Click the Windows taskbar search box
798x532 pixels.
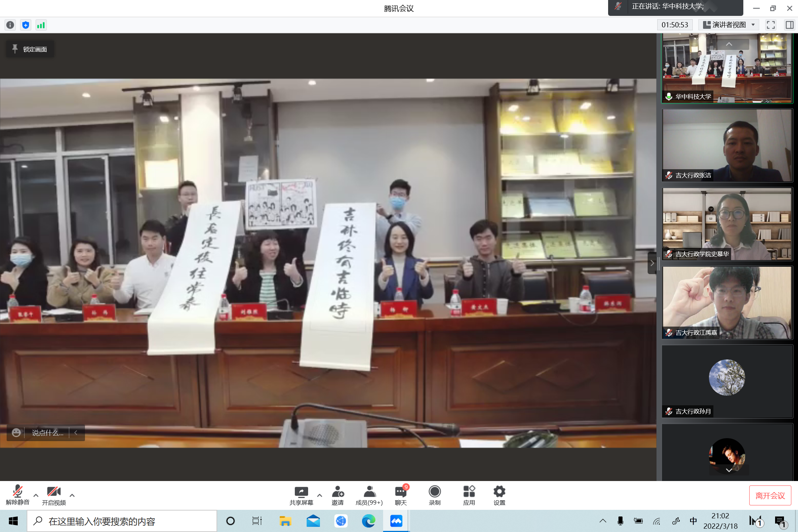tap(122, 521)
